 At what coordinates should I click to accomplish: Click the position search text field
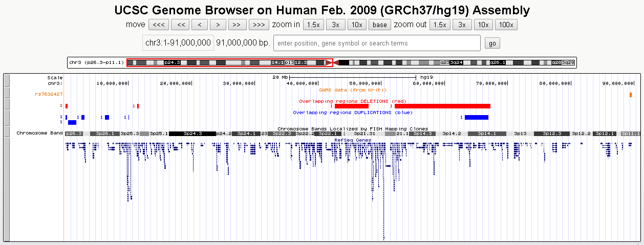(x=377, y=43)
